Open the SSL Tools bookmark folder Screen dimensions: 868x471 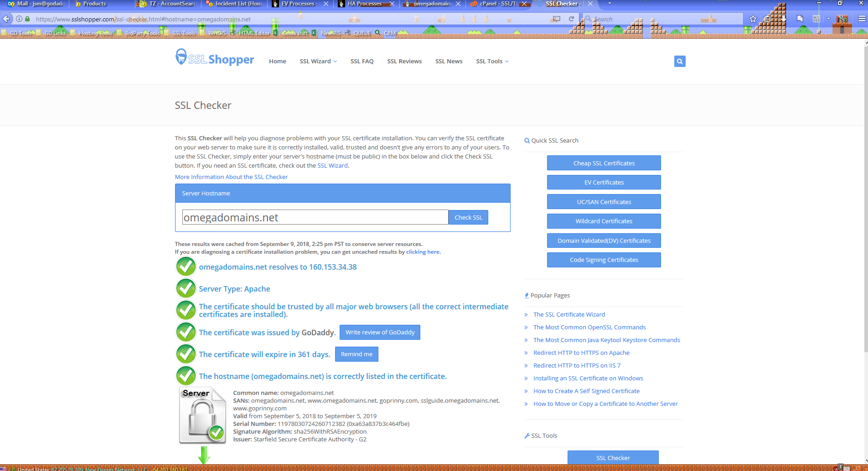tap(180, 33)
